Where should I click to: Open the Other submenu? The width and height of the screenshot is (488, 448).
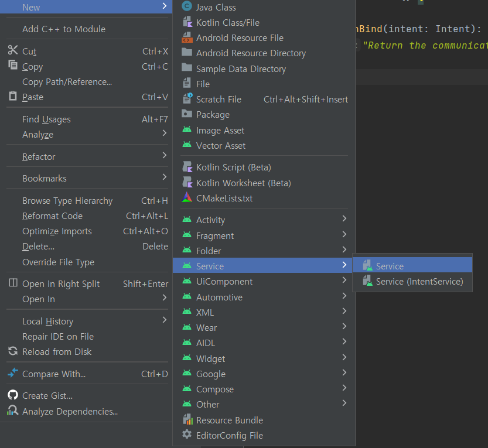[x=264, y=405]
